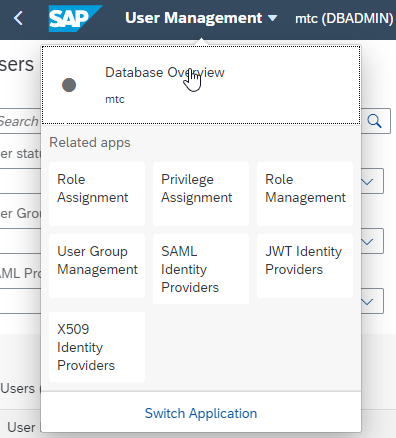
Task: Open the Role Management app tile
Action: pyautogui.click(x=305, y=194)
